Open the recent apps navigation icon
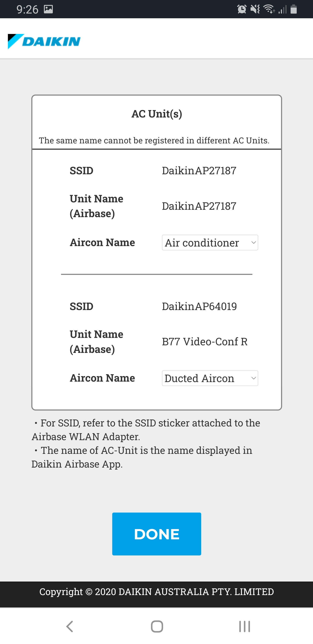Viewport: 313px width, 644px height. click(244, 627)
